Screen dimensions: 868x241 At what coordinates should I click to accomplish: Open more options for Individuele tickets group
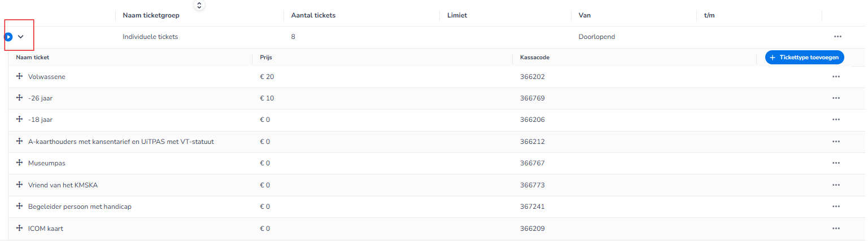tap(838, 37)
